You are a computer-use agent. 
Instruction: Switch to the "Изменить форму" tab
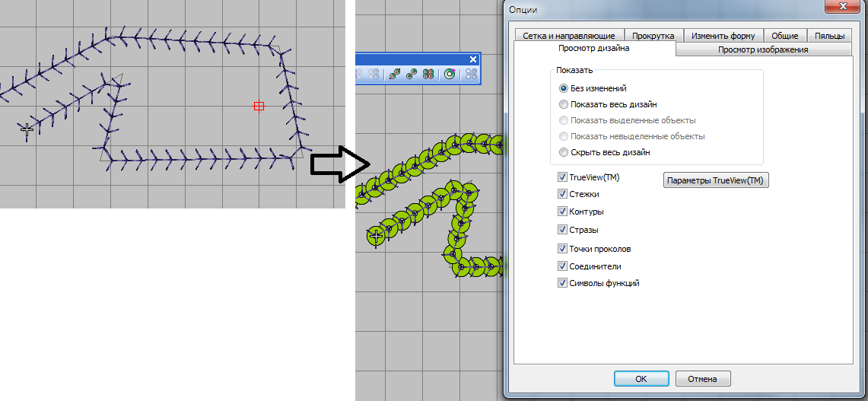tap(723, 36)
